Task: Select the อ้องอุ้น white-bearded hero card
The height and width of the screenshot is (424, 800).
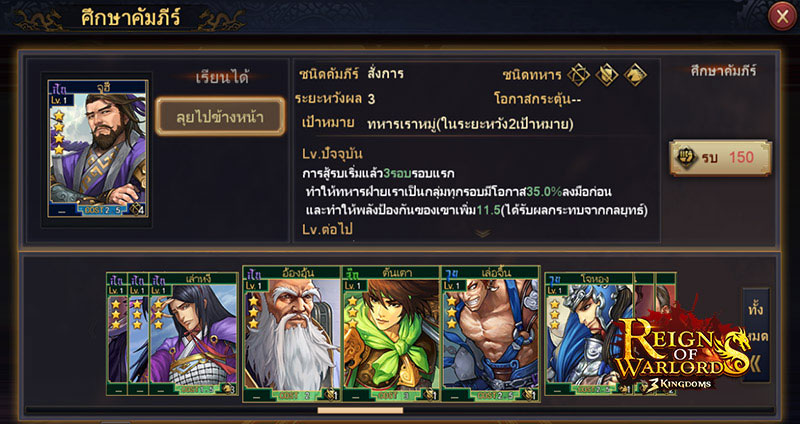Action: [x=292, y=334]
